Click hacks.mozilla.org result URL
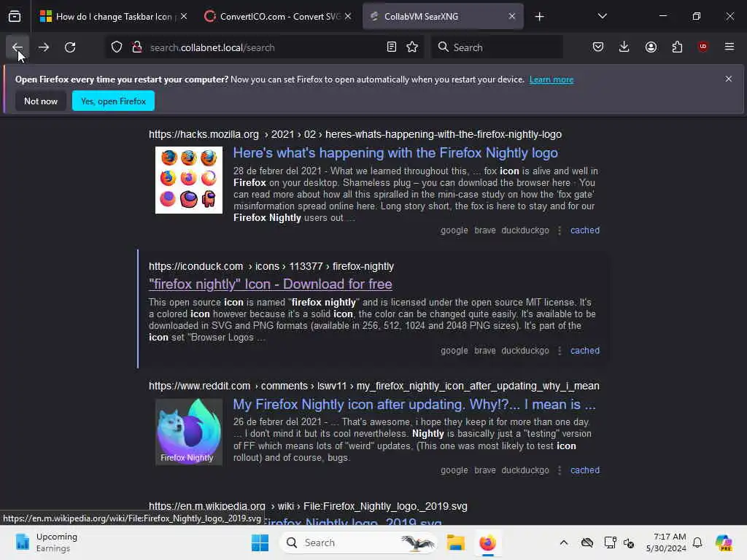747x560 pixels. (355, 135)
